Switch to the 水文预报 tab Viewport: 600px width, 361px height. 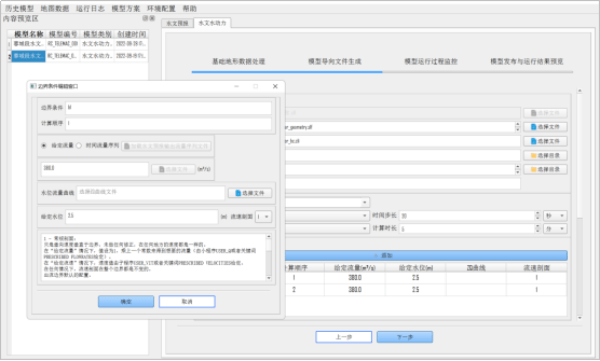tap(177, 23)
